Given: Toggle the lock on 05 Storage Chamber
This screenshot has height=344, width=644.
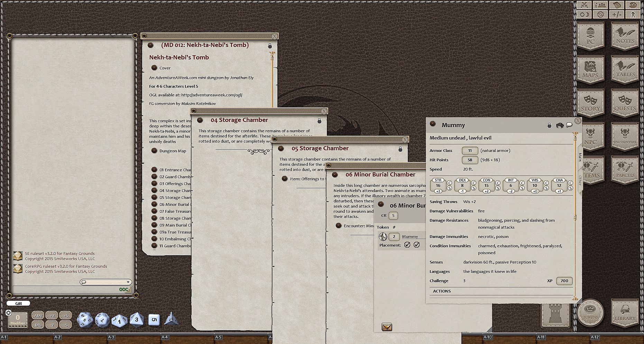Looking at the screenshot, I should (400, 149).
